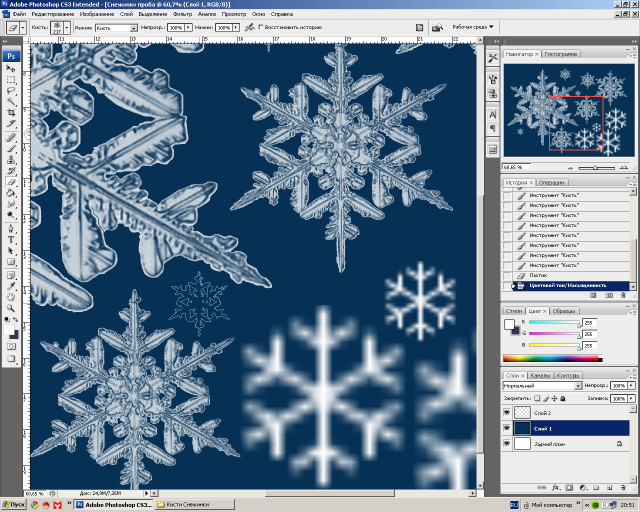Select the Healing Brush tool

pyautogui.click(x=11, y=138)
